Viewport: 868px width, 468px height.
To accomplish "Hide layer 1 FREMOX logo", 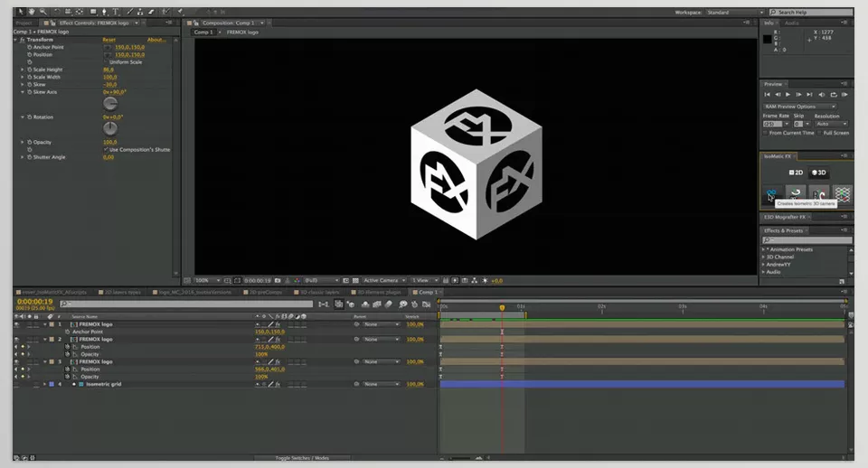I will click(16, 324).
